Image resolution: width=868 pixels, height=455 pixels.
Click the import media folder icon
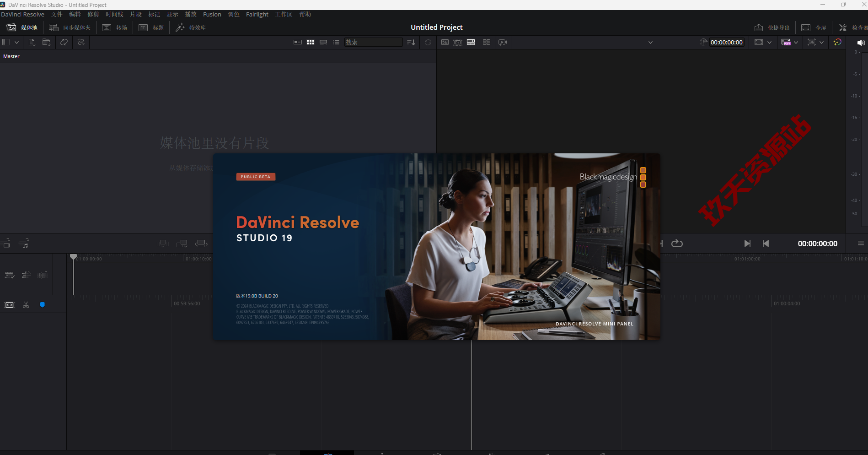(46, 42)
